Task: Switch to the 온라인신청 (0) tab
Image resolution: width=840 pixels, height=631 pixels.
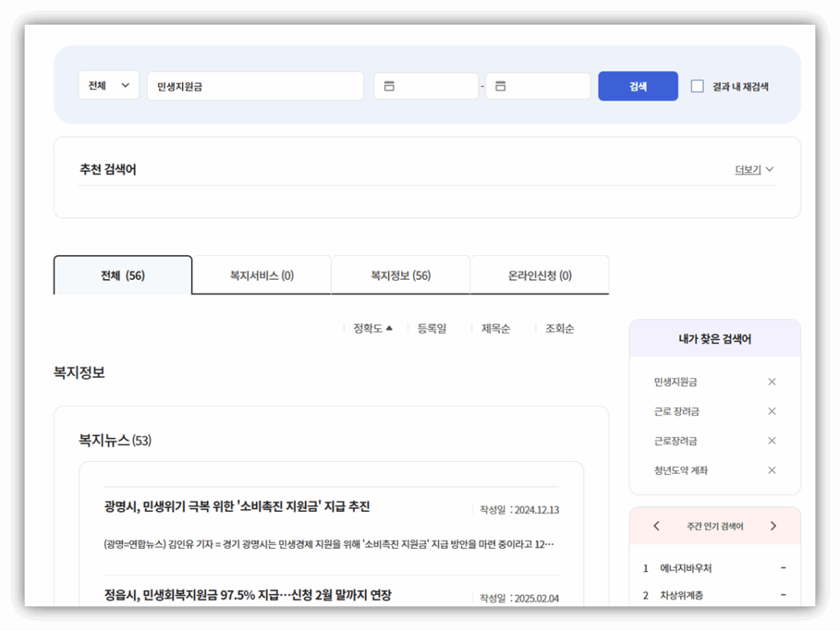Action: pos(540,276)
